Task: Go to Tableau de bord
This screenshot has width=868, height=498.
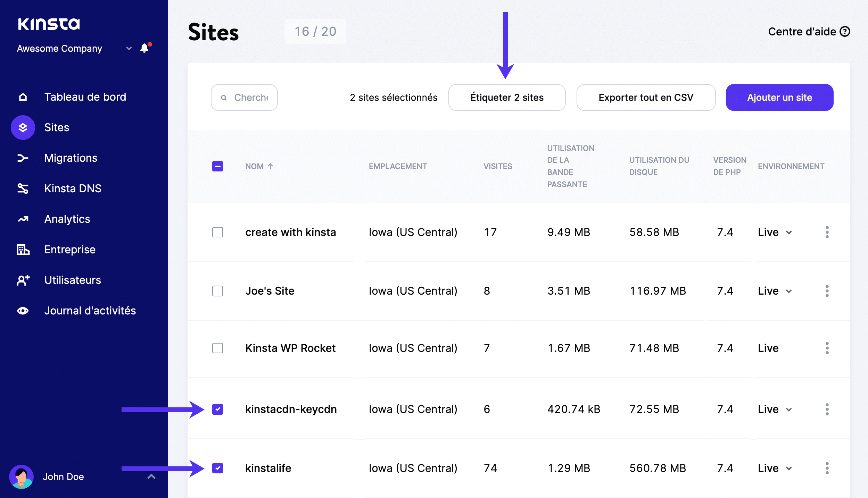Action: tap(85, 97)
